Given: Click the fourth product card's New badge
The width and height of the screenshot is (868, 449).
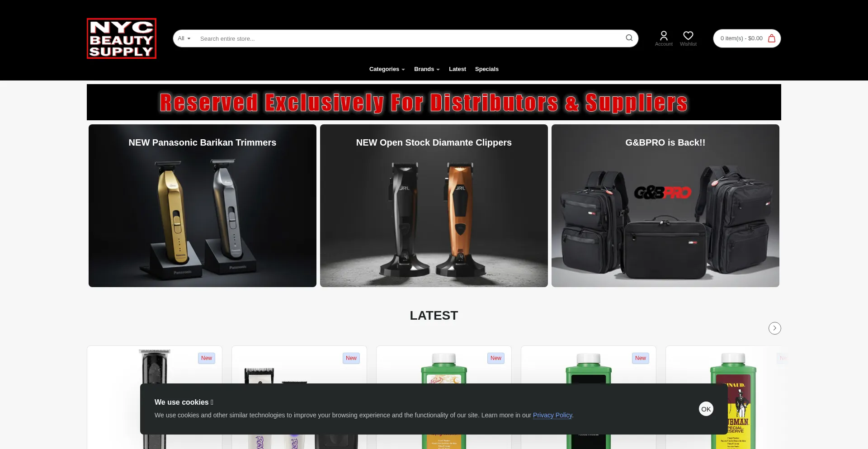Looking at the screenshot, I should (641, 358).
